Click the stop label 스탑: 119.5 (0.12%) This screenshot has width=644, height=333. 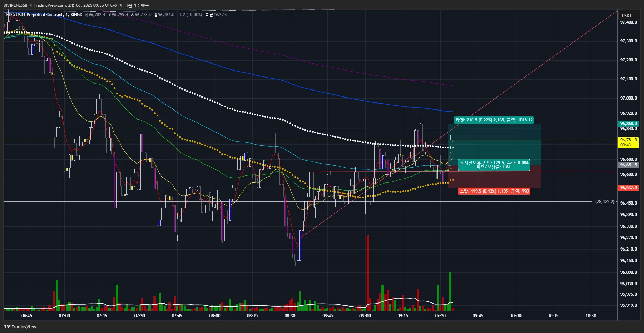pos(494,191)
